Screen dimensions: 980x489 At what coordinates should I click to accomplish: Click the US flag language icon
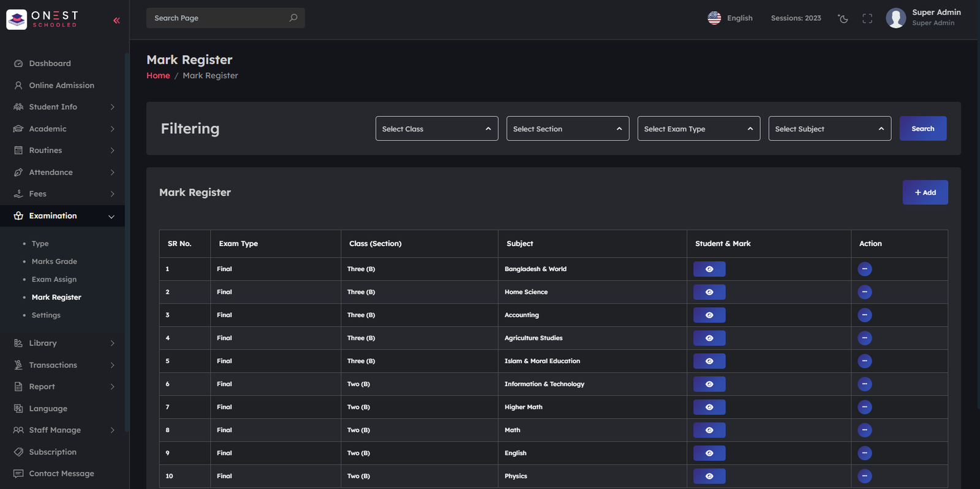714,18
